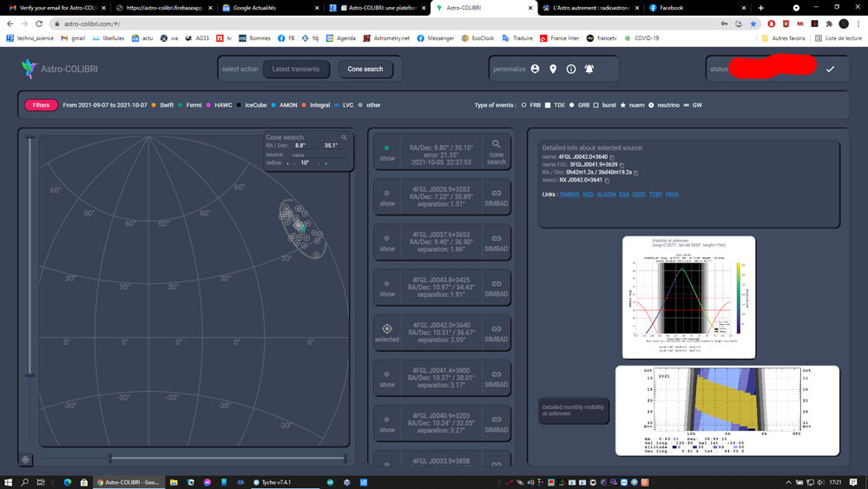Toggle the Swift observatory filter
The height and width of the screenshot is (489, 868).
(162, 105)
